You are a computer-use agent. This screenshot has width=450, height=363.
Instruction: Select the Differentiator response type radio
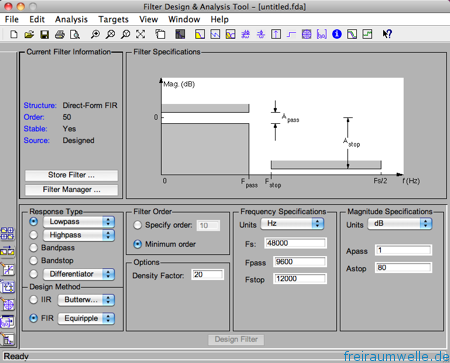point(33,274)
